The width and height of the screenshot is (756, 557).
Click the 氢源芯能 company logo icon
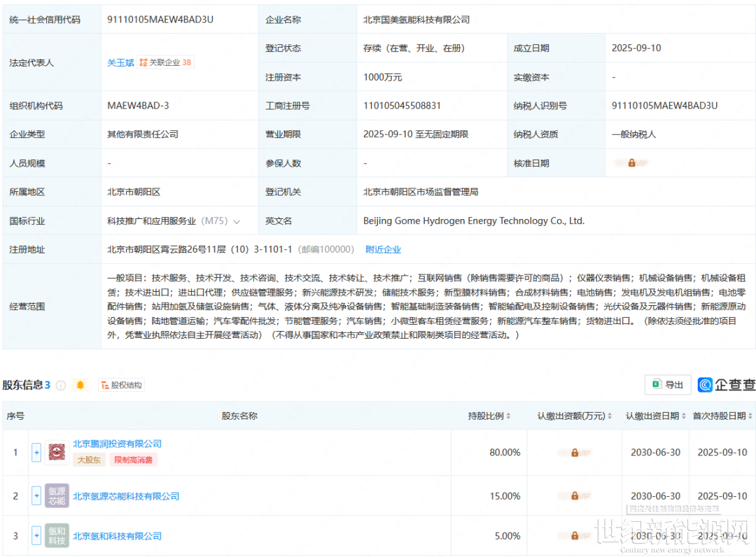(57, 496)
